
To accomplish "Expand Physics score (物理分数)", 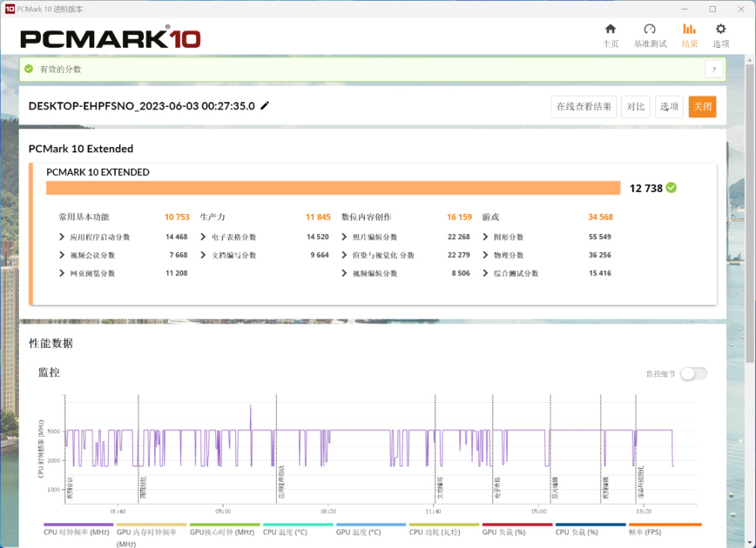I will click(x=485, y=255).
